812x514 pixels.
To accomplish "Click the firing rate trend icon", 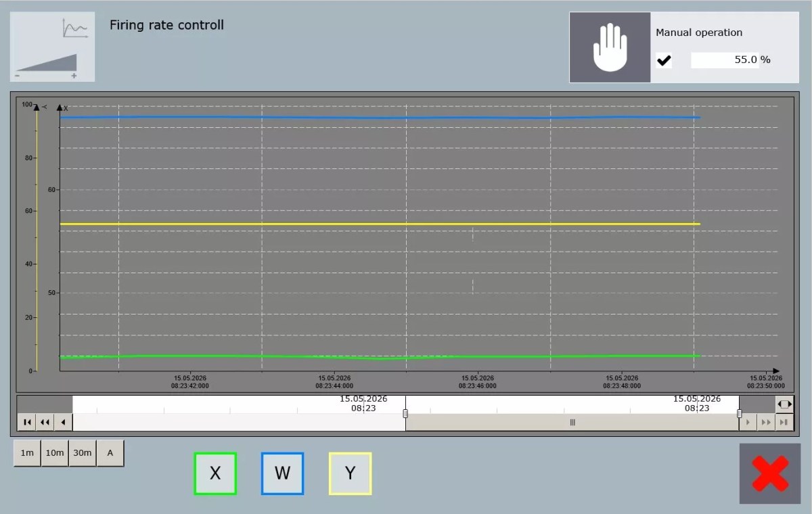I will click(x=52, y=47).
